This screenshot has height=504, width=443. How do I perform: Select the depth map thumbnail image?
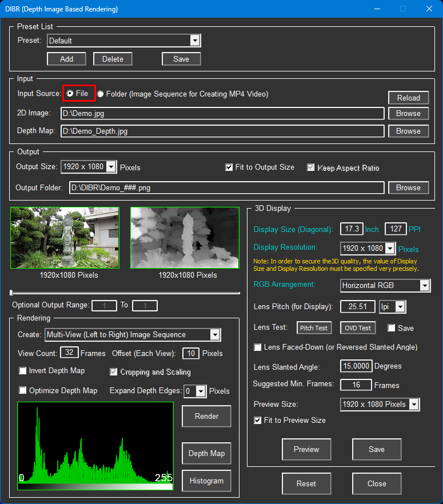pyautogui.click(x=185, y=237)
